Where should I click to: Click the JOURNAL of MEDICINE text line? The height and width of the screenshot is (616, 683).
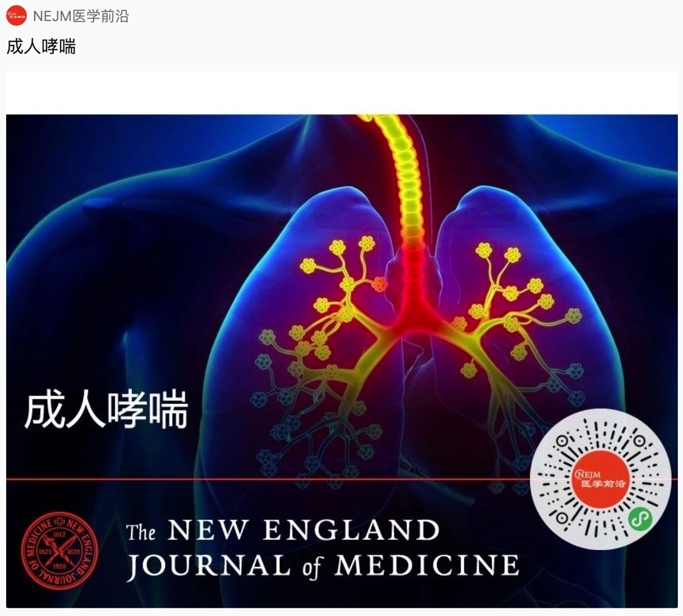(x=323, y=565)
